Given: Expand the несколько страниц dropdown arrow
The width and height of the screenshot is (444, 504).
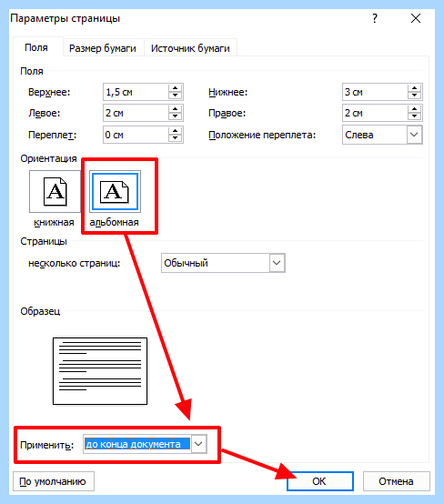Looking at the screenshot, I should tap(277, 263).
